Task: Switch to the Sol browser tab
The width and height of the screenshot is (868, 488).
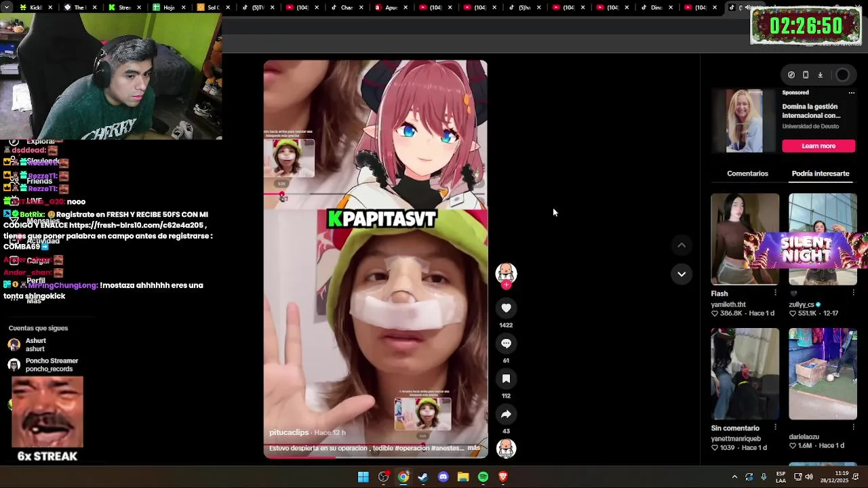Action: 214,7
